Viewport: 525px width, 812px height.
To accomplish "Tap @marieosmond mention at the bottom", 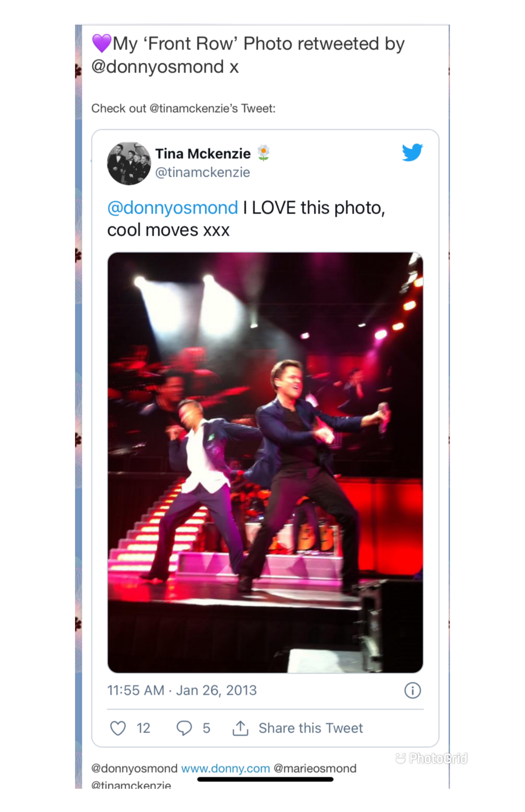I will coord(315,768).
